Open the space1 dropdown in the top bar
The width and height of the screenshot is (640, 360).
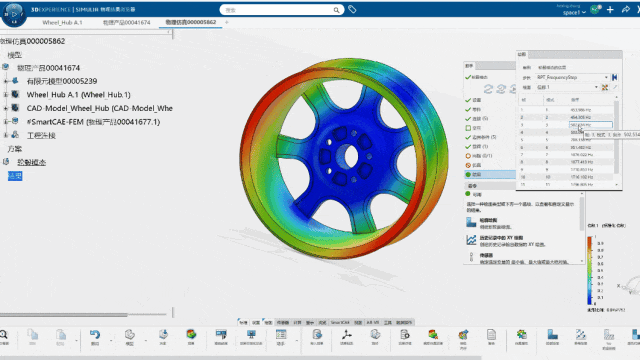pyautogui.click(x=574, y=13)
